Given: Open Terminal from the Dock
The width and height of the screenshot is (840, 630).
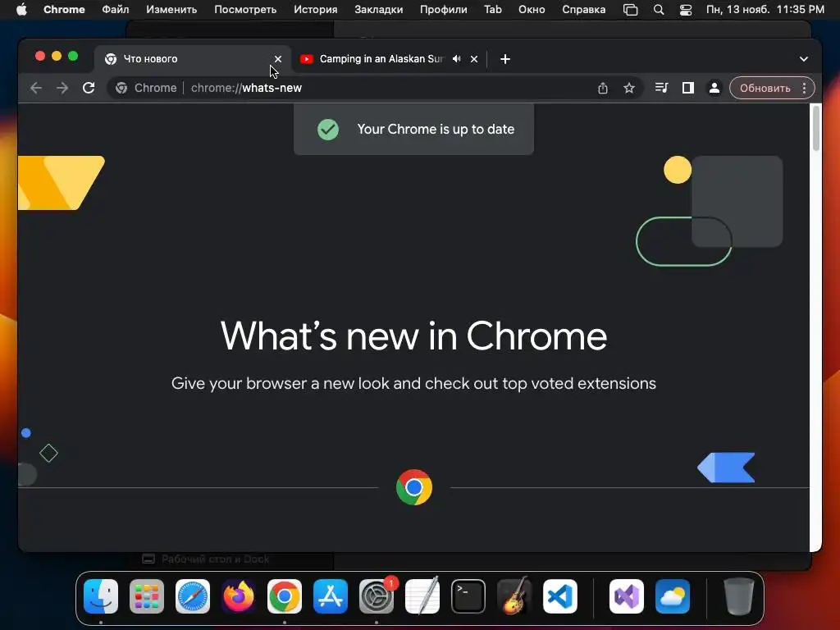Looking at the screenshot, I should pyautogui.click(x=468, y=596).
